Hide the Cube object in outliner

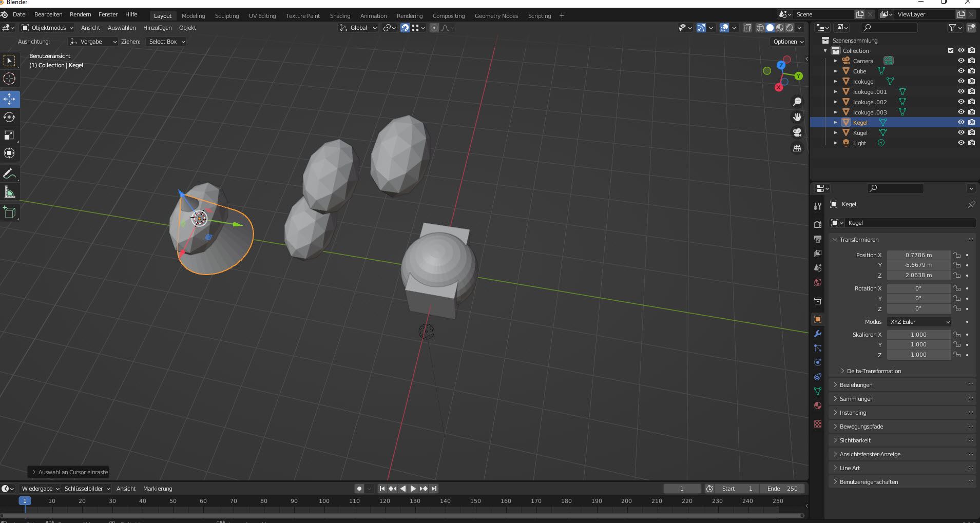pos(961,71)
